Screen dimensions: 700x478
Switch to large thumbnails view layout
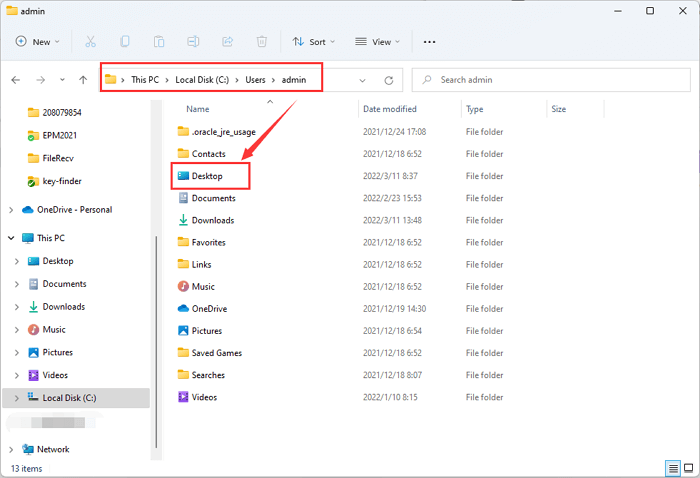coord(689,468)
